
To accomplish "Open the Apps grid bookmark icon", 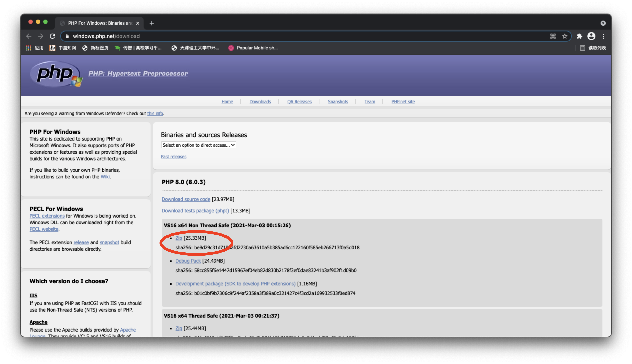I will click(x=29, y=48).
